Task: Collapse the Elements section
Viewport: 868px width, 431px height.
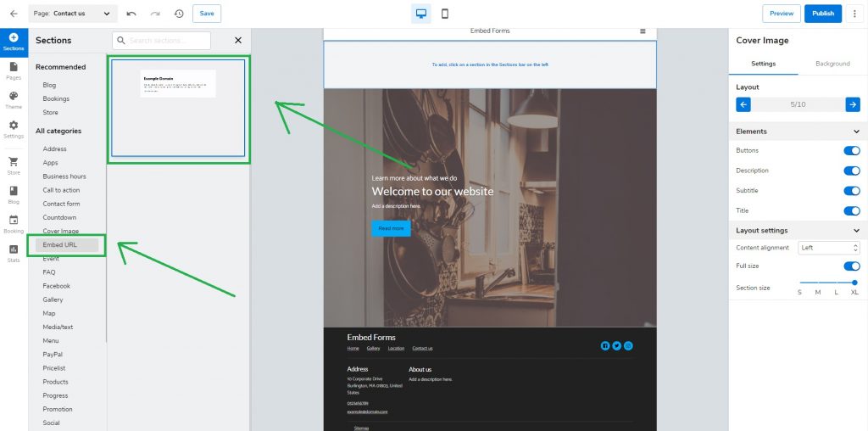Action: 856,132
